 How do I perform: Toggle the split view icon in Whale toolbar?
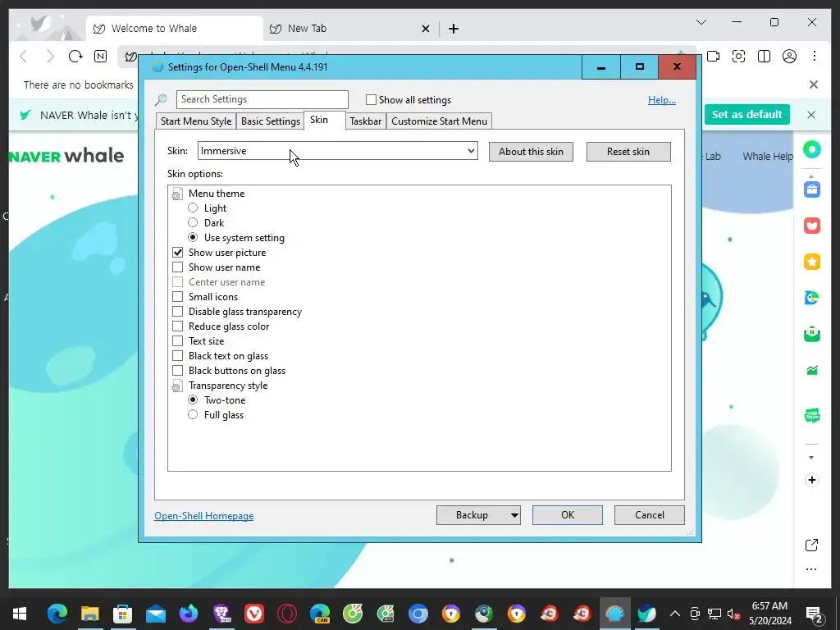(x=764, y=57)
